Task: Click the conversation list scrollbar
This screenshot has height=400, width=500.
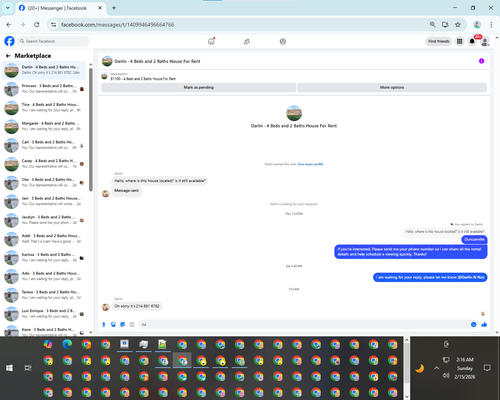Action: click(91, 129)
